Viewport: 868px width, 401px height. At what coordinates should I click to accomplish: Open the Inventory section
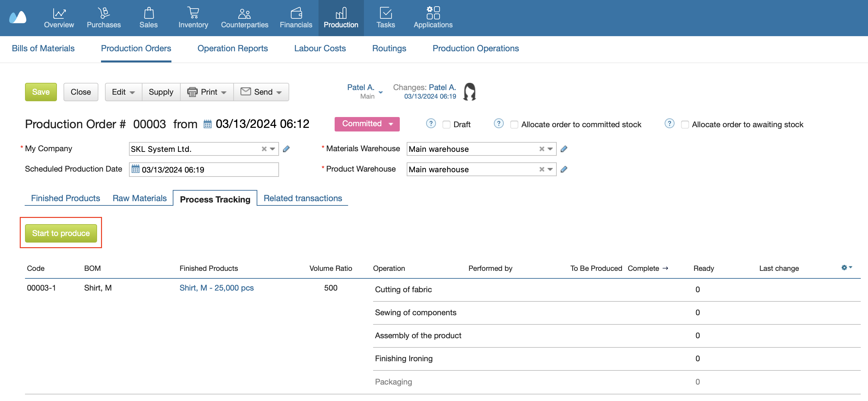point(193,18)
